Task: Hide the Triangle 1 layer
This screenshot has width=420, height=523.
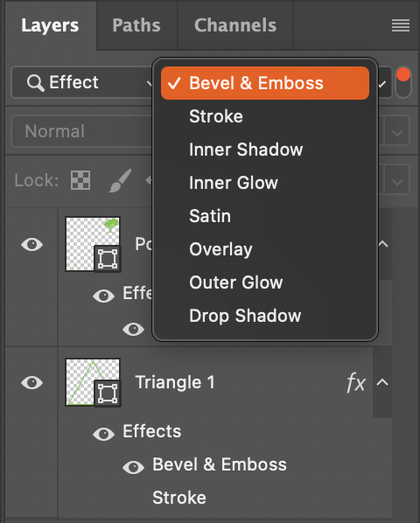Action: click(32, 382)
